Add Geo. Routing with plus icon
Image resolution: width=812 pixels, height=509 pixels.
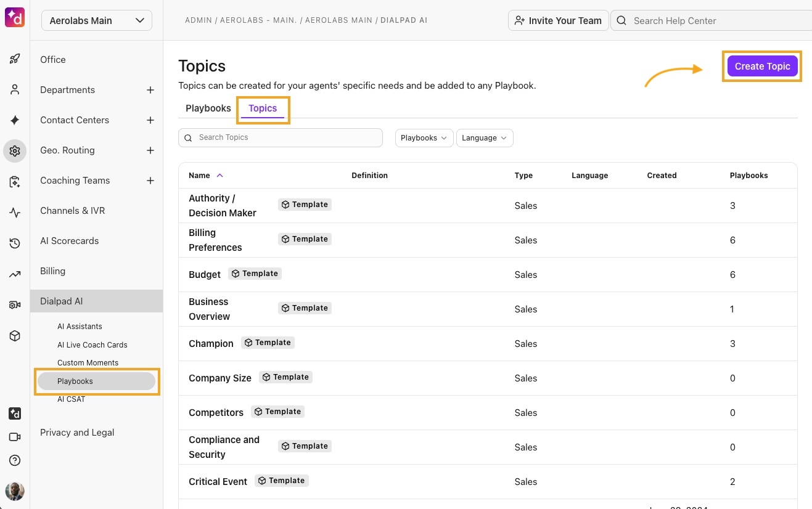(x=150, y=150)
